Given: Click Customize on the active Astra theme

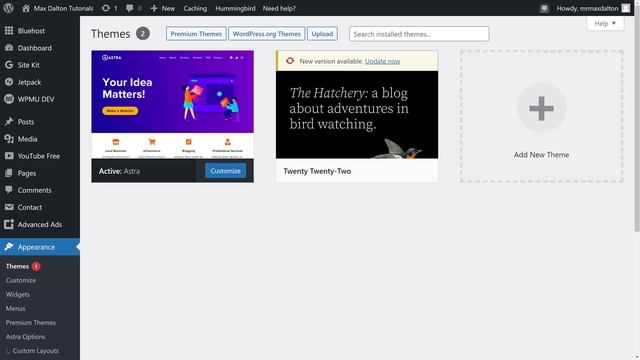Looking at the screenshot, I should point(225,171).
